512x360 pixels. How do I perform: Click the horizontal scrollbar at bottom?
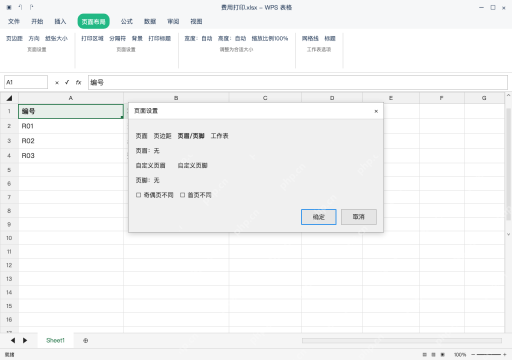pyautogui.click(x=402, y=340)
